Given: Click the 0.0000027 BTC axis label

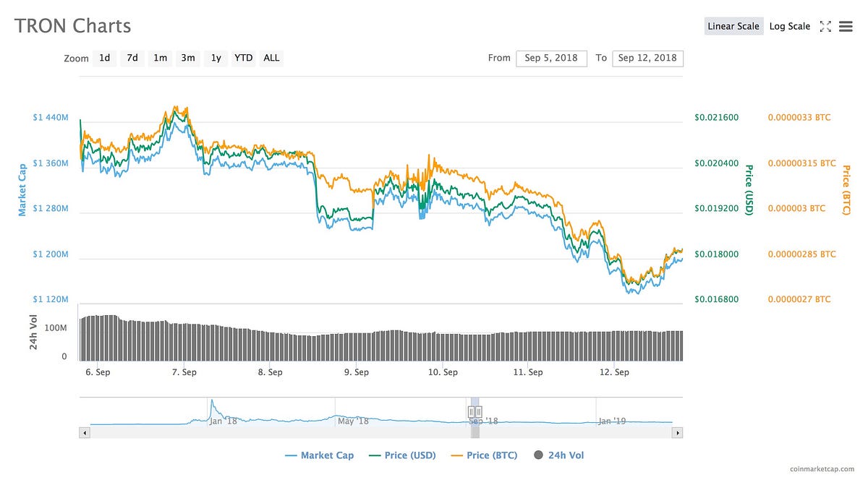Looking at the screenshot, I should [799, 299].
